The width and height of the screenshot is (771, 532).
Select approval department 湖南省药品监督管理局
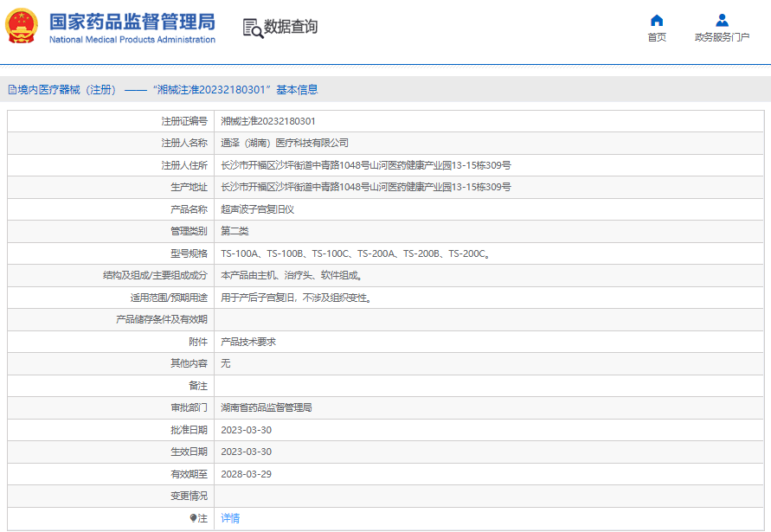coord(267,407)
